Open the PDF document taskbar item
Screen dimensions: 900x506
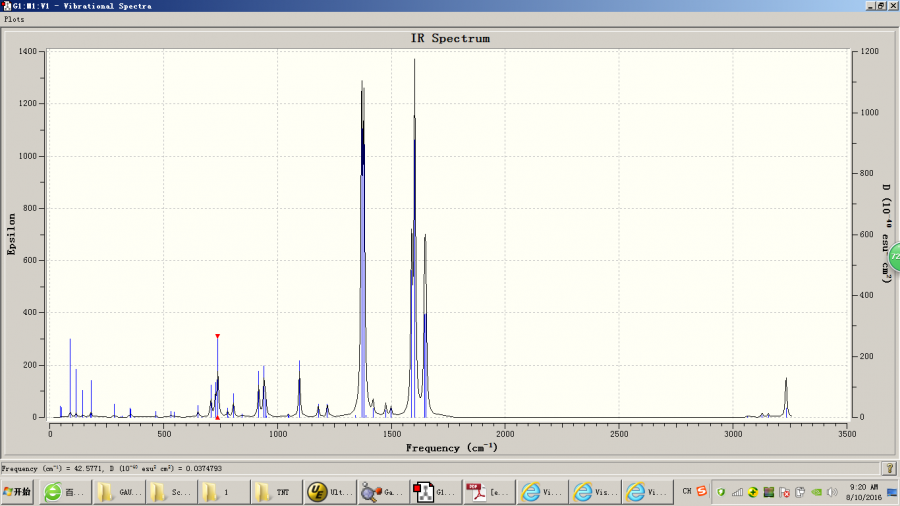[x=488, y=492]
